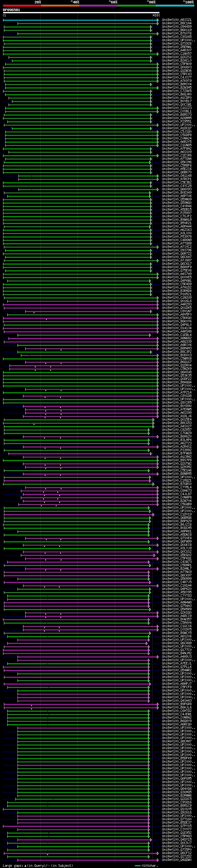Open hit UniRef100_B6K119
197x868 pixels.
coord(176,30)
